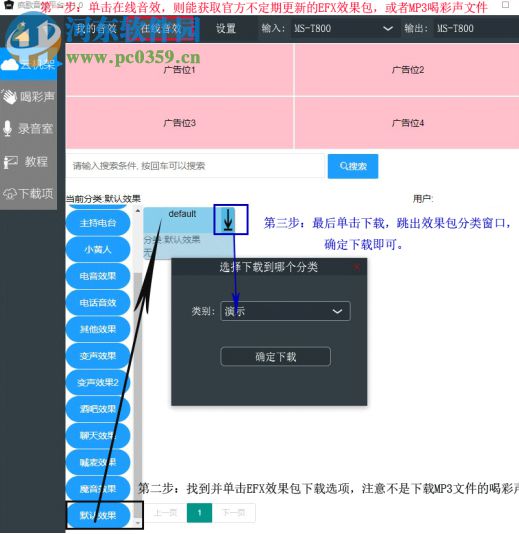The image size is (519, 534).
Task: Click the 广告位2 banner
Action: tap(407, 70)
